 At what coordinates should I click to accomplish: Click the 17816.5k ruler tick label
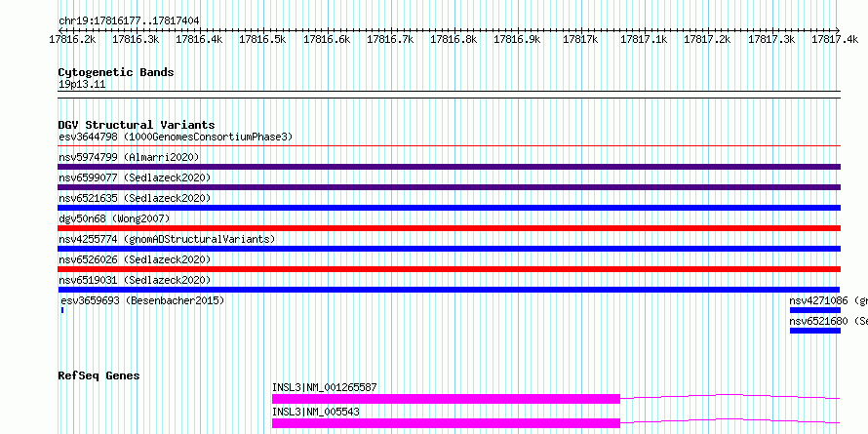click(x=263, y=39)
